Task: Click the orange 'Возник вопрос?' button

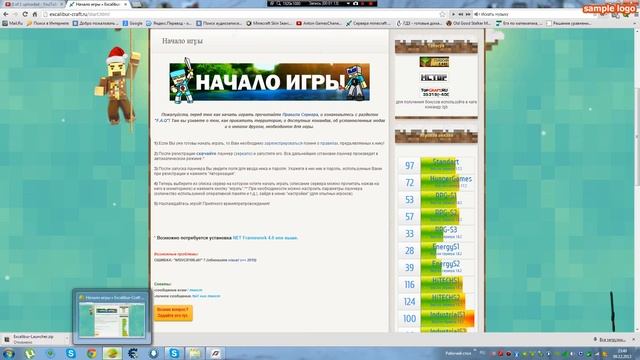Action: pos(173,313)
